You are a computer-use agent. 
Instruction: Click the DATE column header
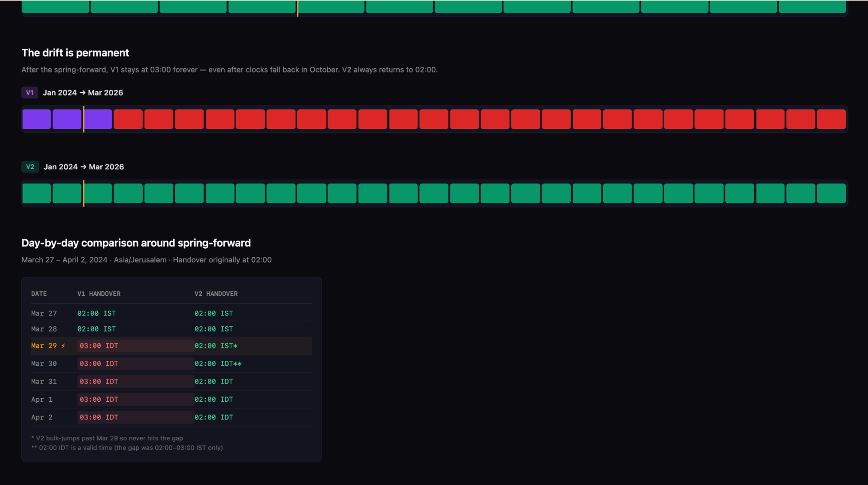point(39,294)
